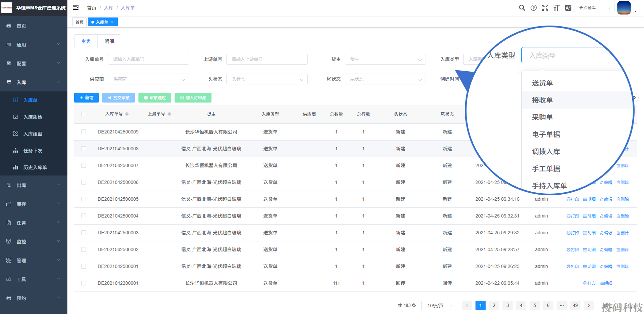Image resolution: width=644 pixels, height=314 pixels.
Task: Check the row DE2021042500003
Action: (x=84, y=233)
